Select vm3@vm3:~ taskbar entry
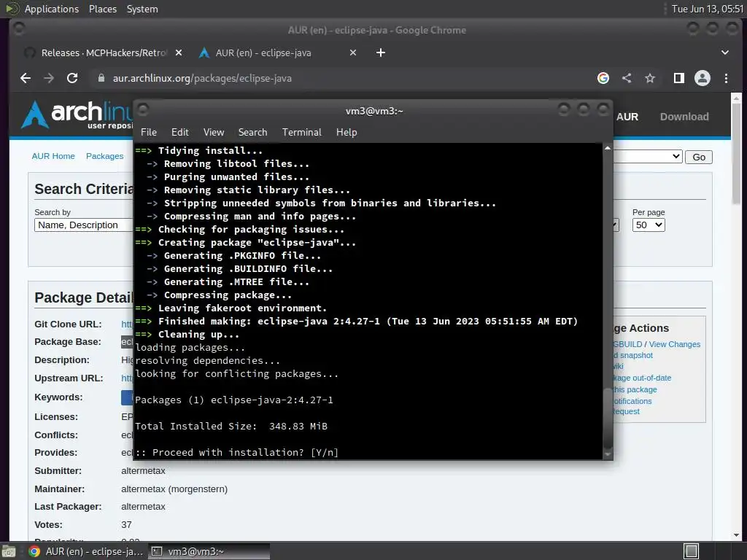 coord(209,551)
